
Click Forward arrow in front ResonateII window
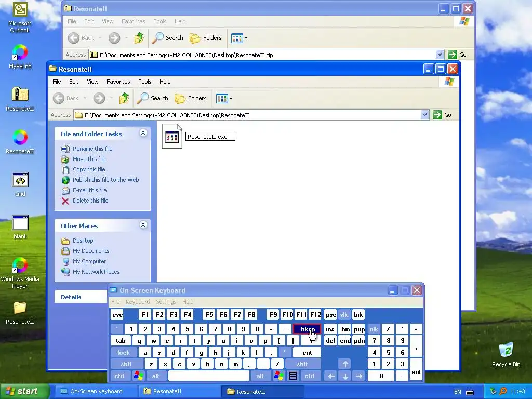tap(99, 98)
